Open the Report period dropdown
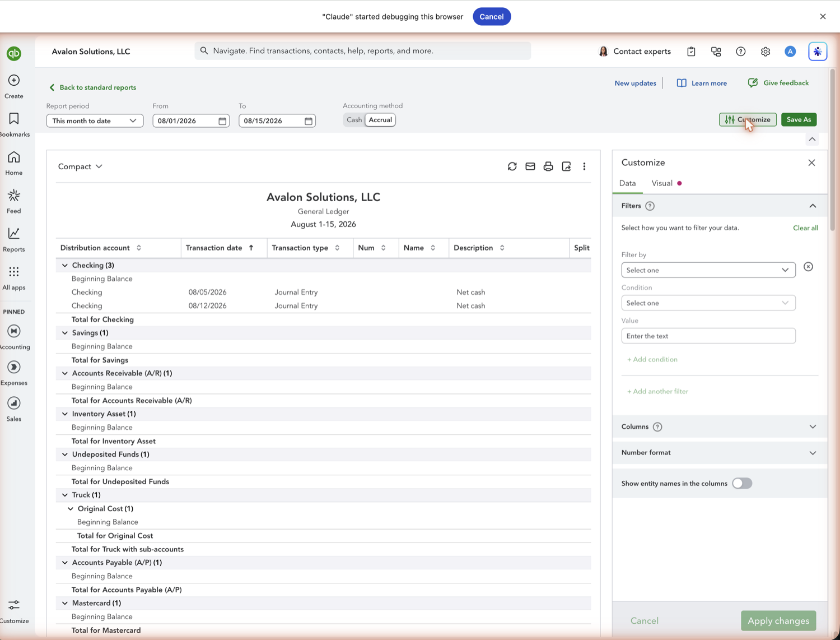Viewport: 840px width, 640px height. [95, 121]
